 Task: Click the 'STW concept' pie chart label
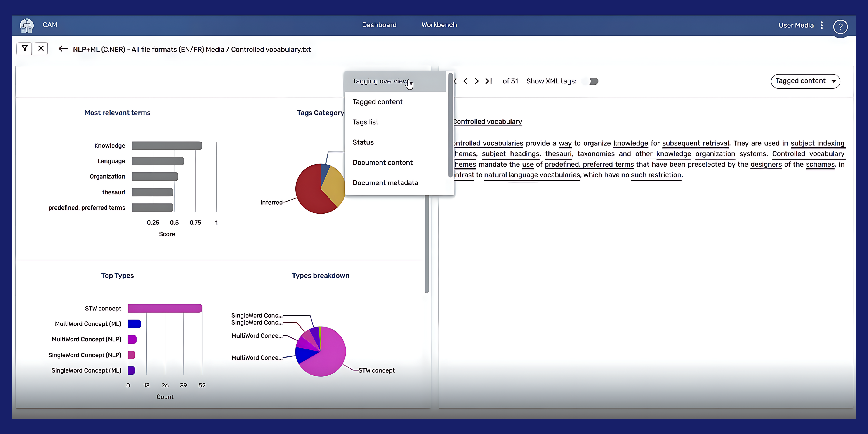point(376,370)
